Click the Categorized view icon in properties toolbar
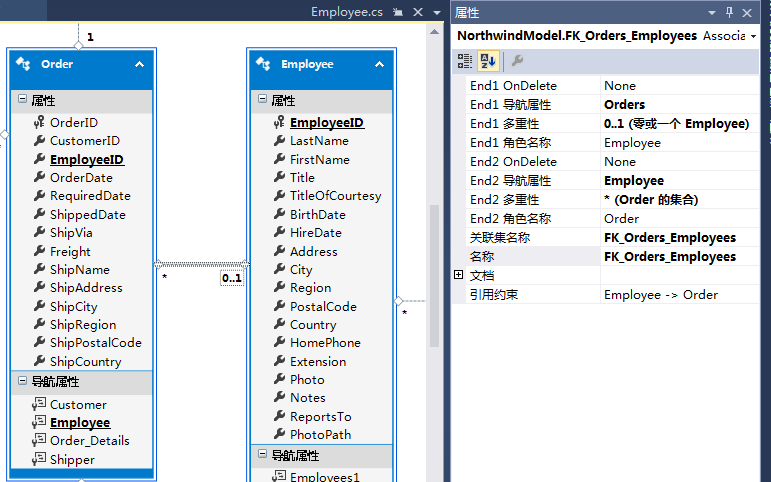The width and height of the screenshot is (771, 482). coord(465,61)
